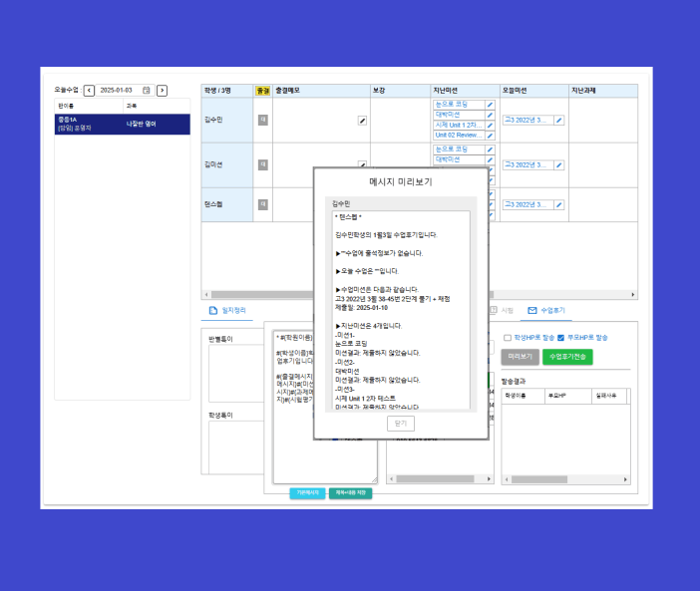The width and height of the screenshot is (700, 591).
Task: Open the calendar picker icon
Action: (x=146, y=90)
